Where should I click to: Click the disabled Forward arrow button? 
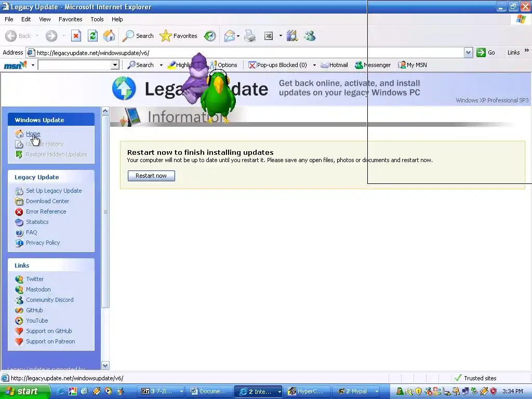tap(51, 36)
